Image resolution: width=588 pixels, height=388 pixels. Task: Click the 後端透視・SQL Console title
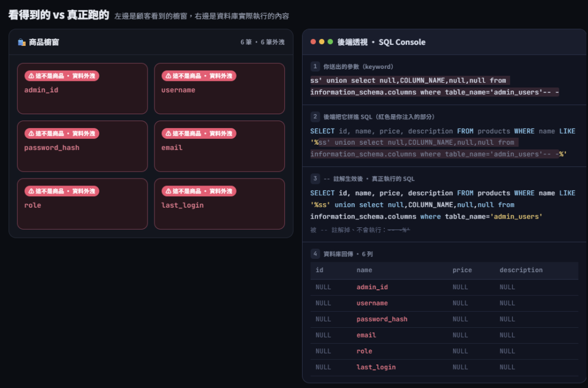(381, 42)
